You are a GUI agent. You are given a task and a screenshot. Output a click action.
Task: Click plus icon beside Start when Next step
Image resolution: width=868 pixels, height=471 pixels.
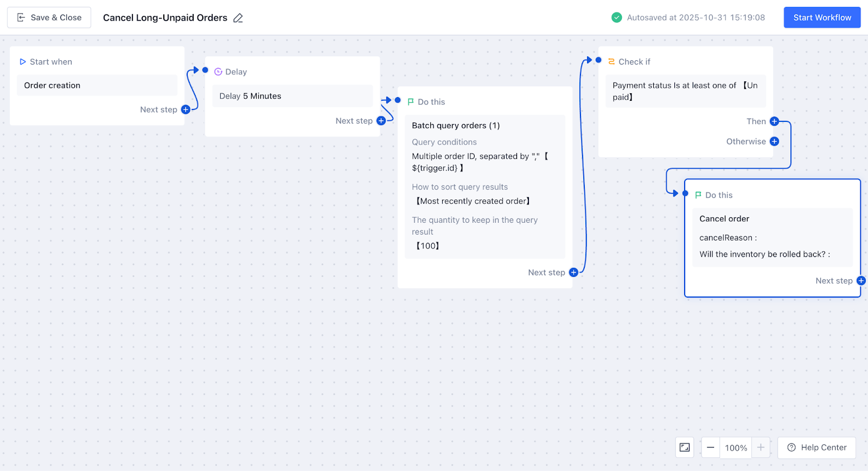186,109
